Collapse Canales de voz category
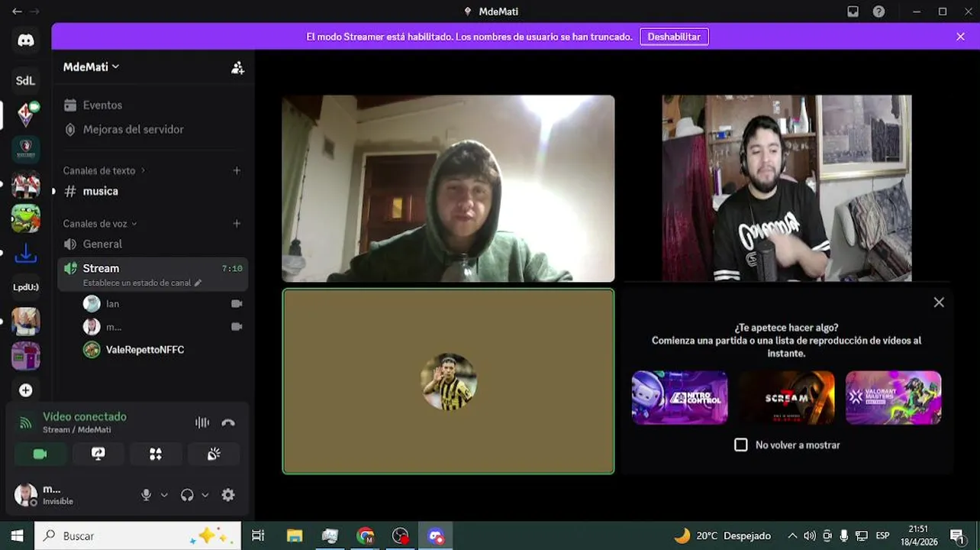Screen dimensions: 980x550 click(100, 224)
